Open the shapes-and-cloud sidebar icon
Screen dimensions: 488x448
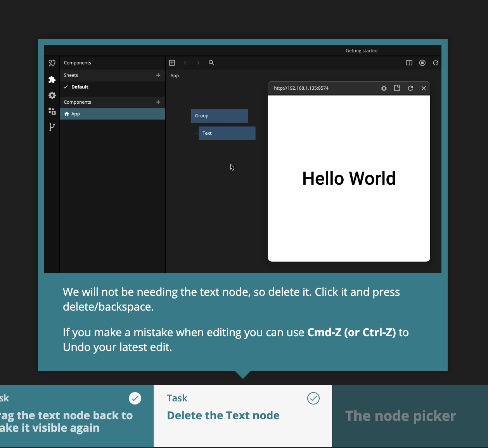point(52,111)
